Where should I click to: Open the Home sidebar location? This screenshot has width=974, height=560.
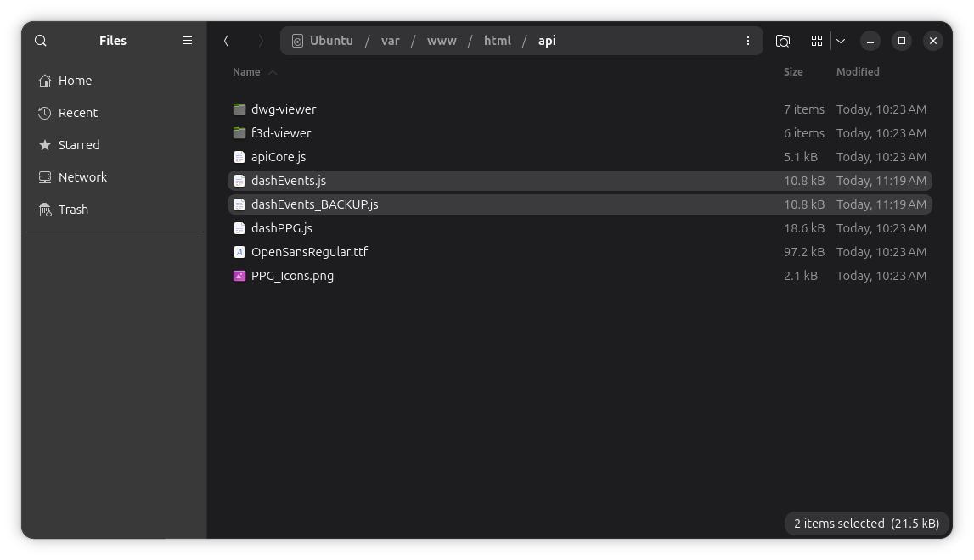coord(75,81)
